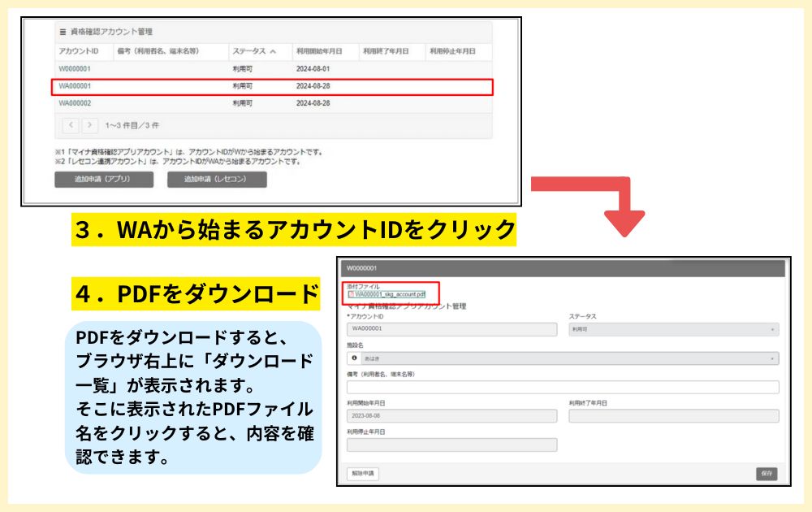
Task: Go to next page with right arrow
Action: tap(89, 125)
